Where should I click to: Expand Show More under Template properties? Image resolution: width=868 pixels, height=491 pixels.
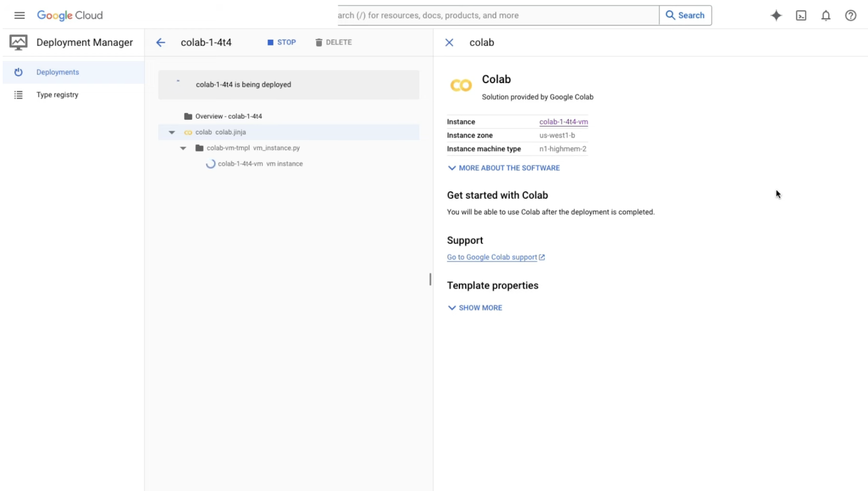475,308
